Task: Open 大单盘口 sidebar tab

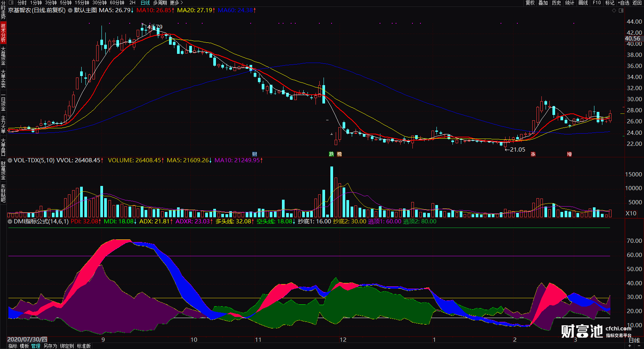Action: pyautogui.click(x=3, y=147)
